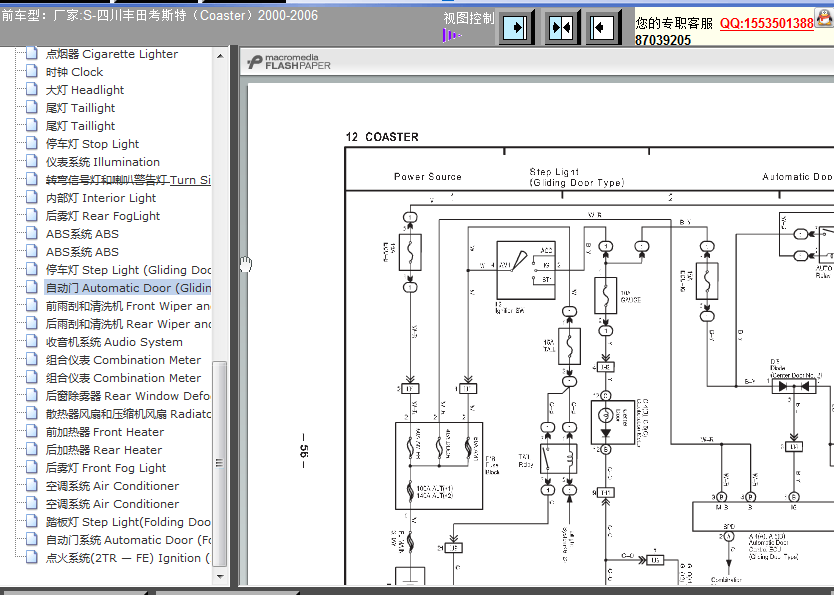The width and height of the screenshot is (834, 595).
Task: Open Rear FogLight entry
Action: 103,216
